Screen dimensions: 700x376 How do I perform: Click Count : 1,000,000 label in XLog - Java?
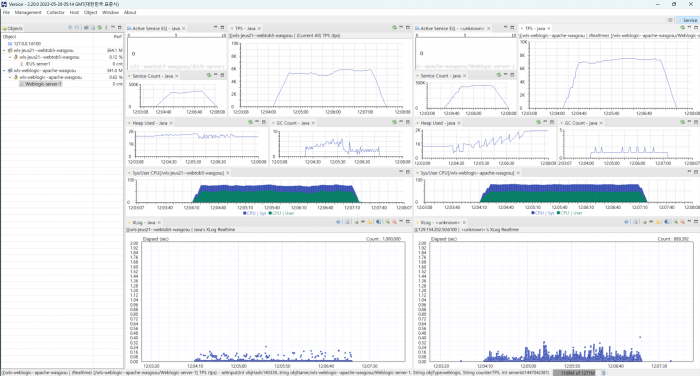click(383, 239)
